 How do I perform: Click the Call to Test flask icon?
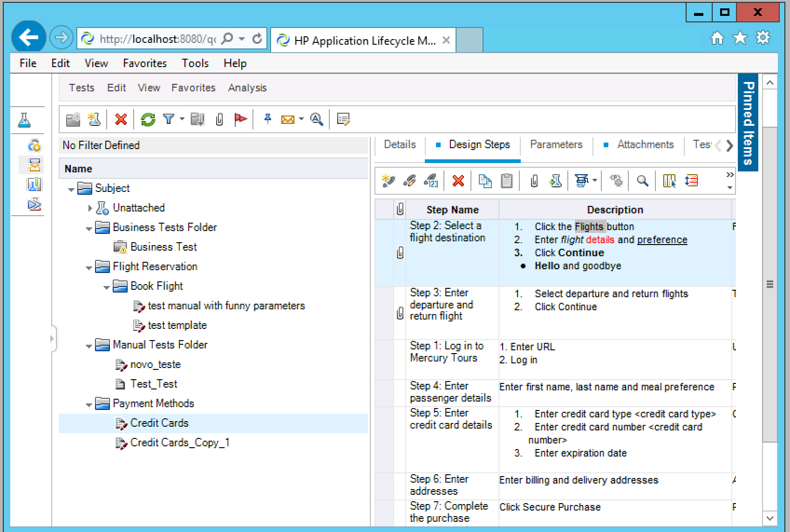[x=555, y=181]
